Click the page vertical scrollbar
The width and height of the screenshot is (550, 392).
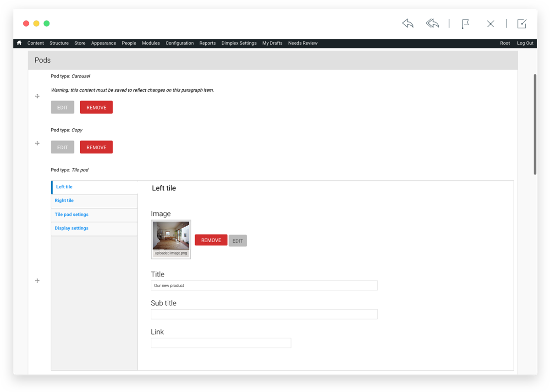point(535,125)
